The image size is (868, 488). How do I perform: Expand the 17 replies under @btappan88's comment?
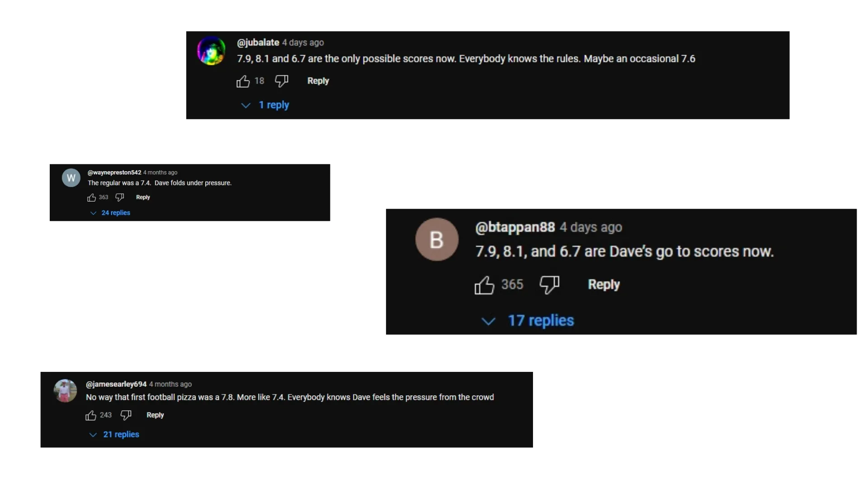pyautogui.click(x=541, y=320)
